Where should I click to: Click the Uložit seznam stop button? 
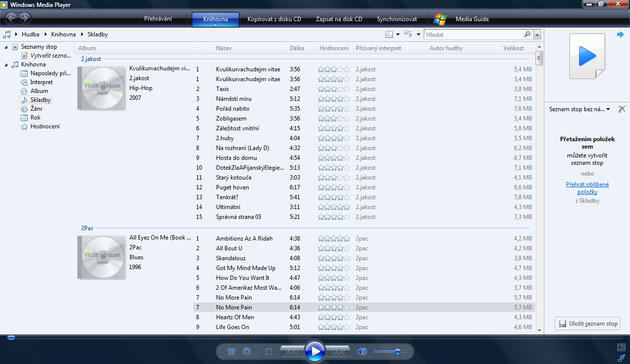click(x=587, y=324)
